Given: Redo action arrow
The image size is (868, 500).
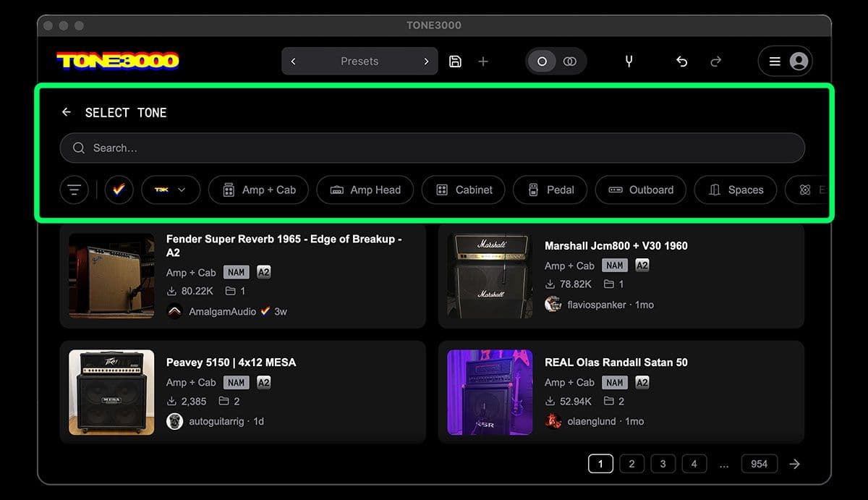Looking at the screenshot, I should click(x=715, y=62).
